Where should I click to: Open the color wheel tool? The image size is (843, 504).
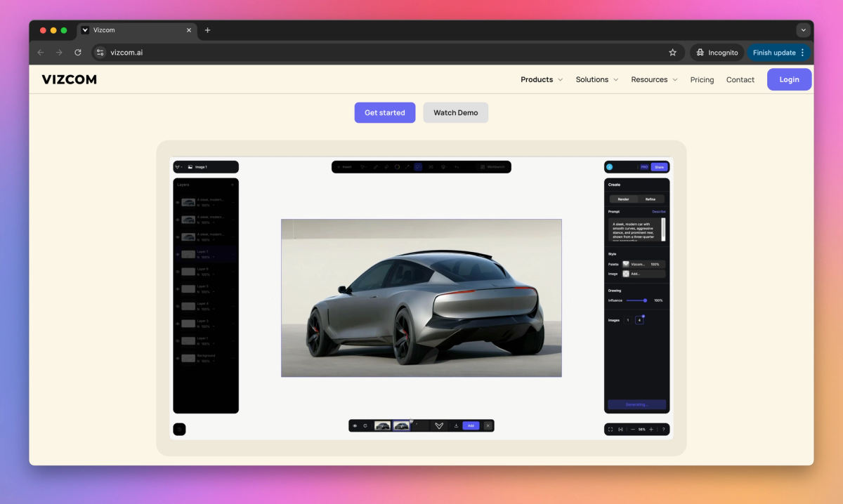coord(397,166)
